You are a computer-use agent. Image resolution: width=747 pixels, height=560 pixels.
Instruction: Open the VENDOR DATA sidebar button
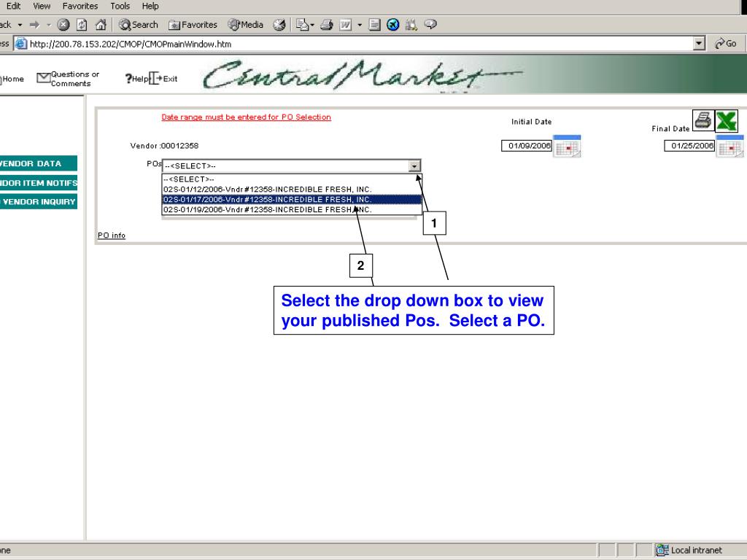(38, 163)
